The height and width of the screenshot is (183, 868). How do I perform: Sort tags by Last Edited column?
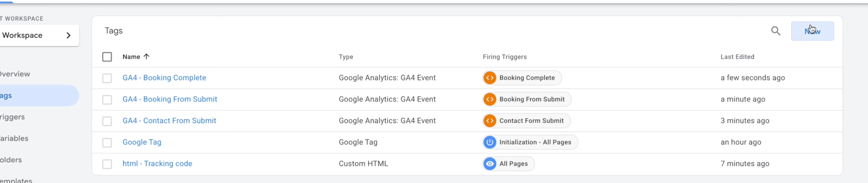pos(737,57)
